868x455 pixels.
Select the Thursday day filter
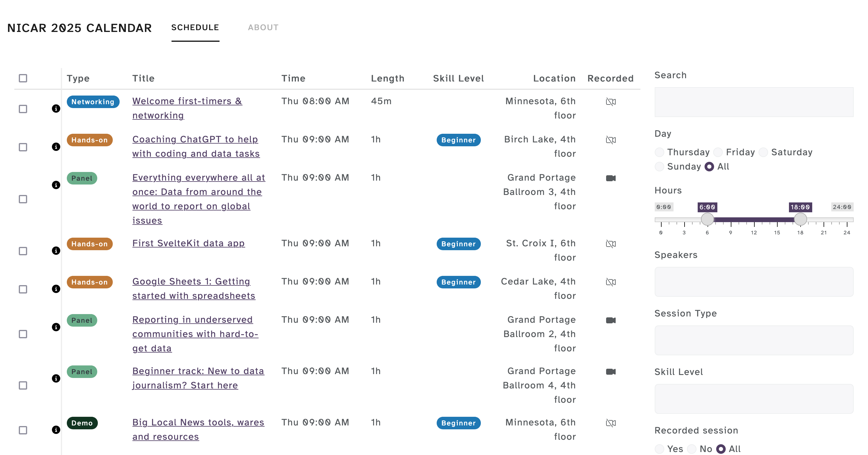[660, 153]
